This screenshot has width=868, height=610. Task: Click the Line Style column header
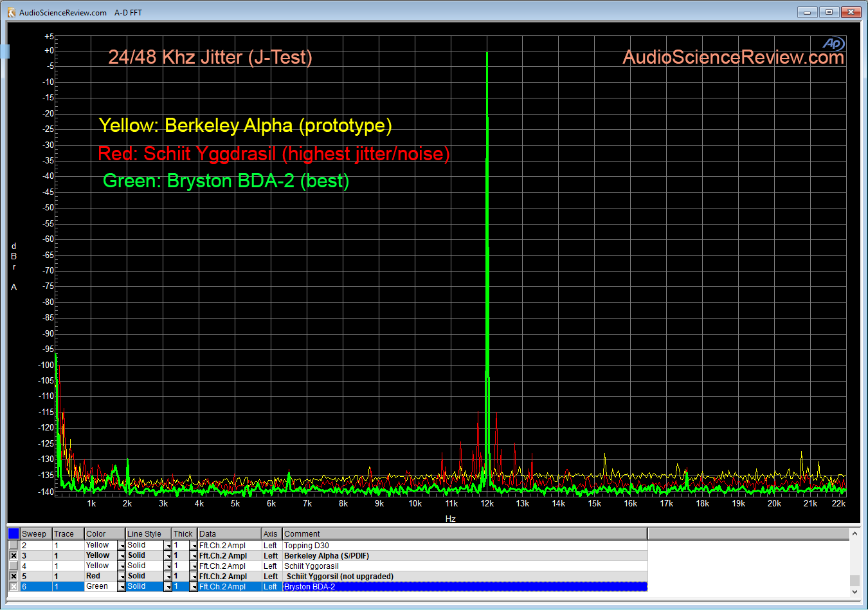pos(149,533)
